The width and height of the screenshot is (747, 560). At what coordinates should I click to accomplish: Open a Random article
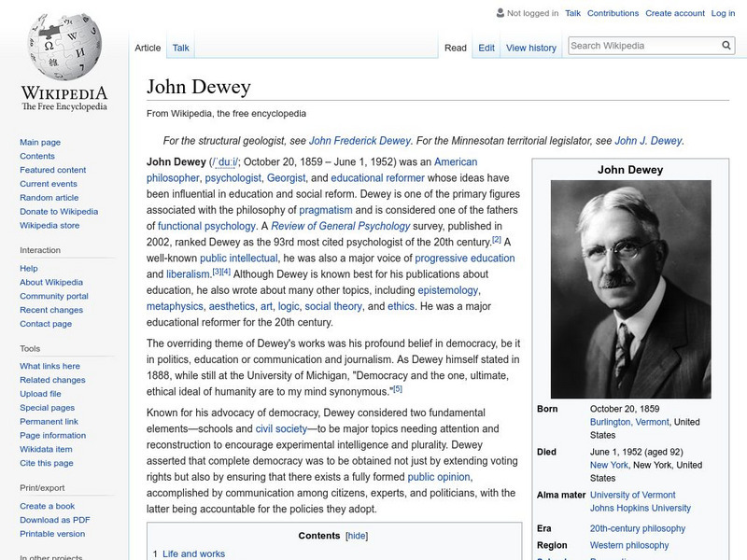[49, 197]
